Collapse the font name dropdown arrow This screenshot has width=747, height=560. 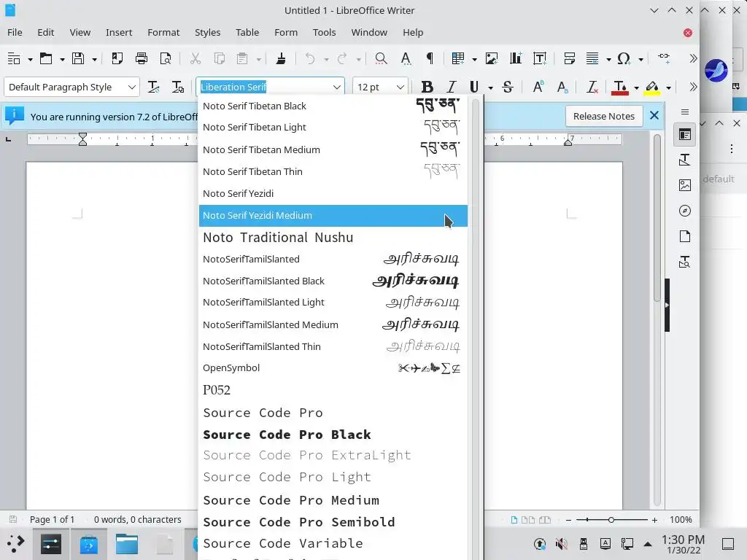click(337, 87)
